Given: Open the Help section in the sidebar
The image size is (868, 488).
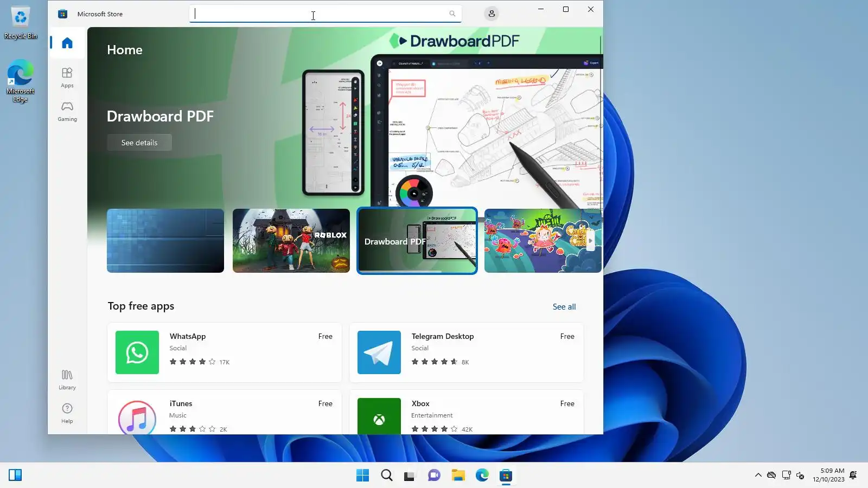Looking at the screenshot, I should point(67,413).
